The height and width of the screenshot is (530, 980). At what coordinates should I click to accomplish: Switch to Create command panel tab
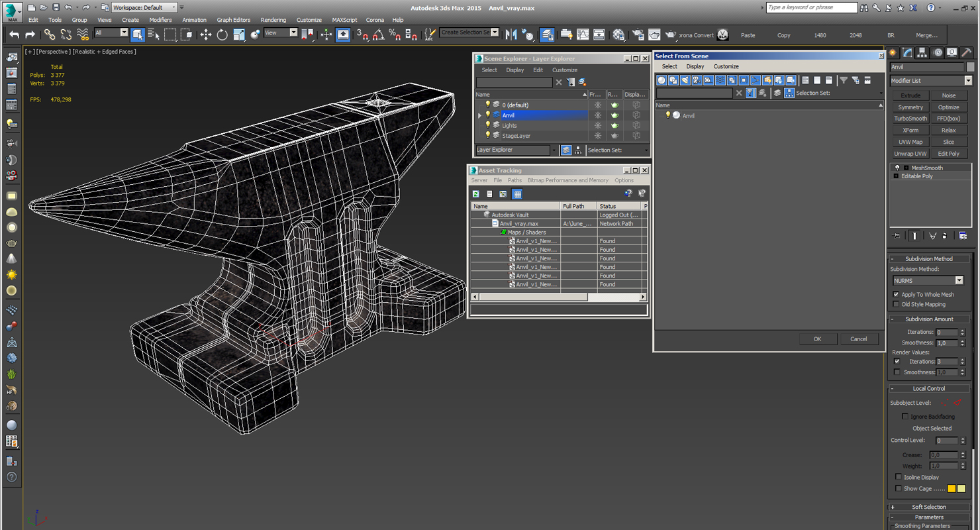[x=893, y=53]
